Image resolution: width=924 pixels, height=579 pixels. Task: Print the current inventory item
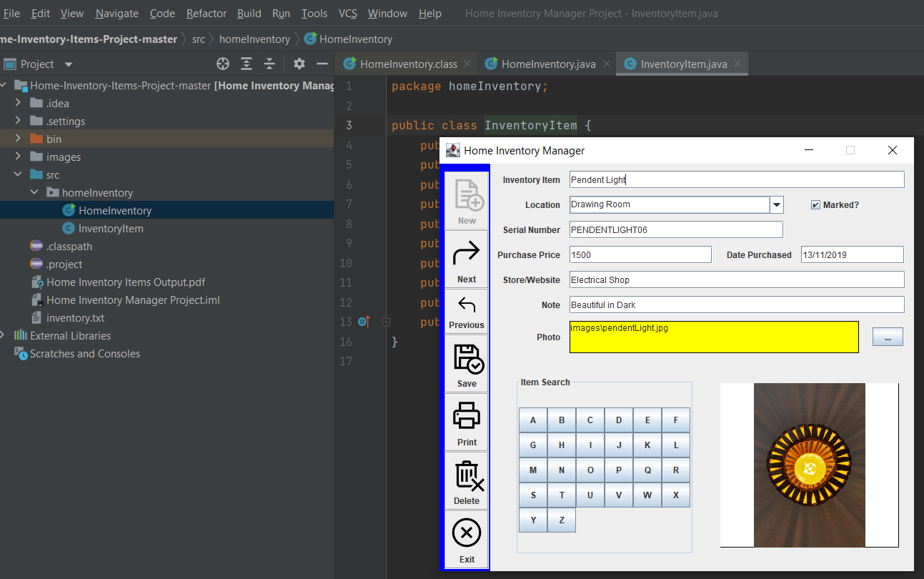(466, 422)
